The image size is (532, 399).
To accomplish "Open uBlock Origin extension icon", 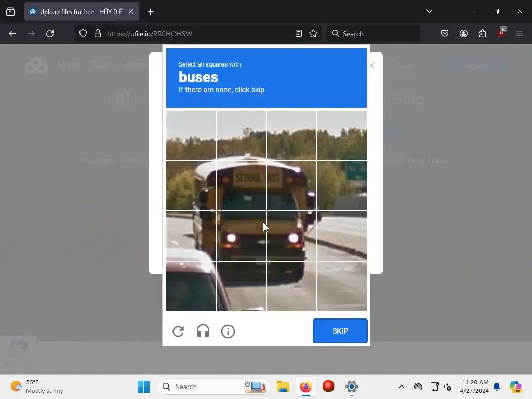I will [501, 33].
